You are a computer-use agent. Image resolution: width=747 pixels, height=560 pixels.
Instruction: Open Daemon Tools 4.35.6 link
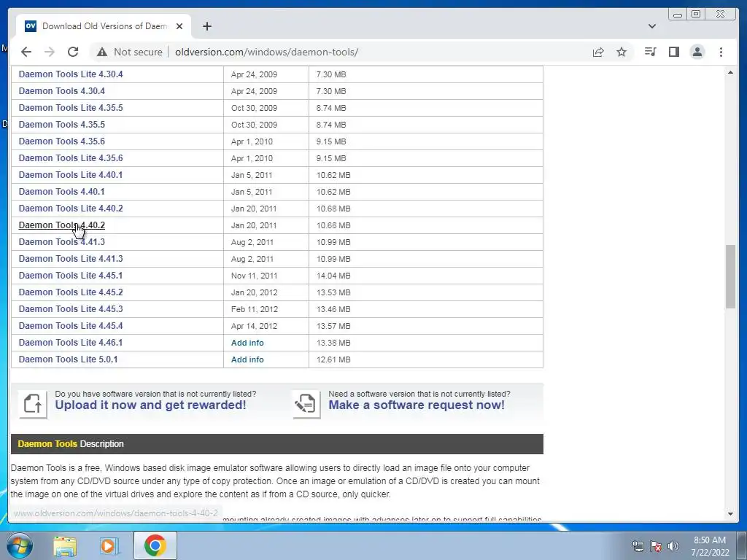(61, 141)
